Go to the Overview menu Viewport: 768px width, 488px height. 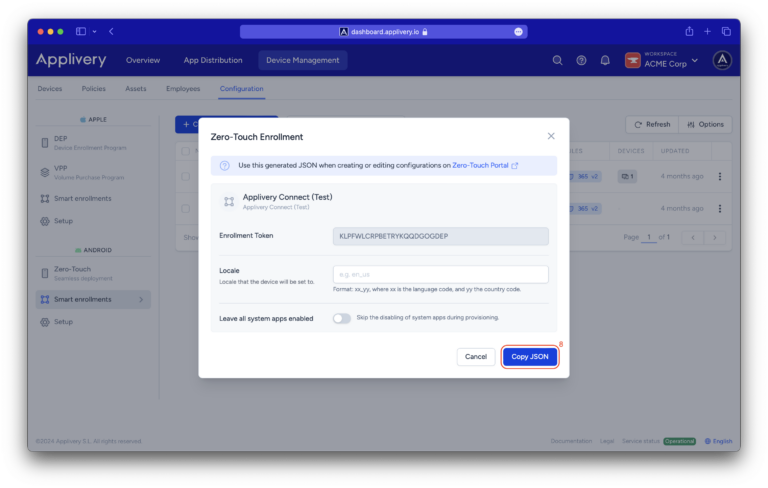(x=143, y=60)
